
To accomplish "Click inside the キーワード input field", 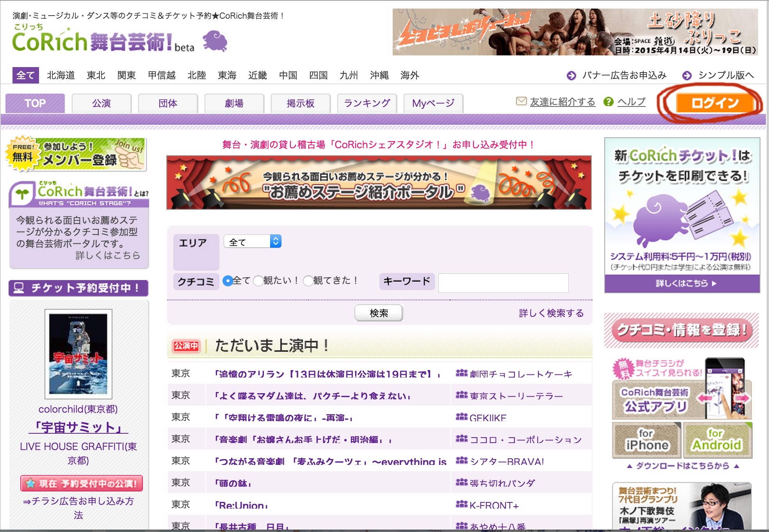I will coord(504,283).
